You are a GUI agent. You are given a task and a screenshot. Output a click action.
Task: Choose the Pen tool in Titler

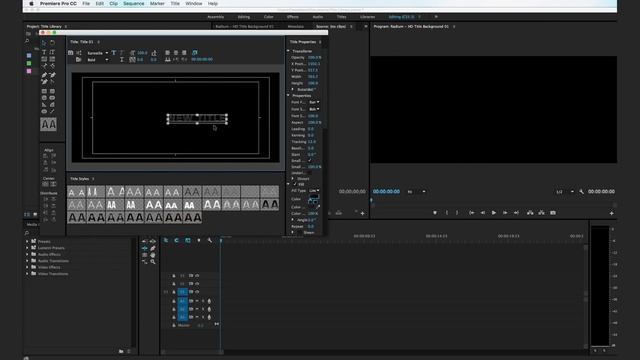44,75
